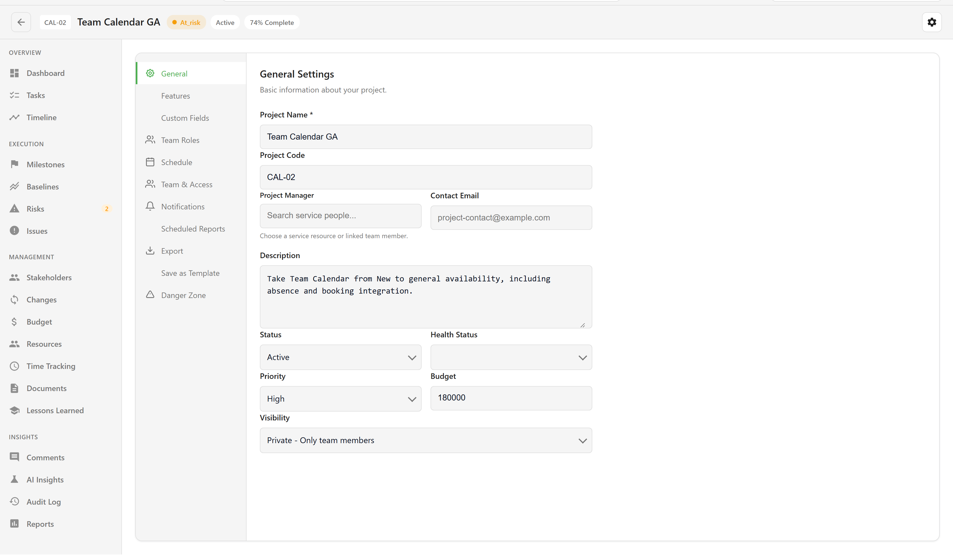The width and height of the screenshot is (953, 560).
Task: Click the Project Name input field
Action: click(426, 137)
